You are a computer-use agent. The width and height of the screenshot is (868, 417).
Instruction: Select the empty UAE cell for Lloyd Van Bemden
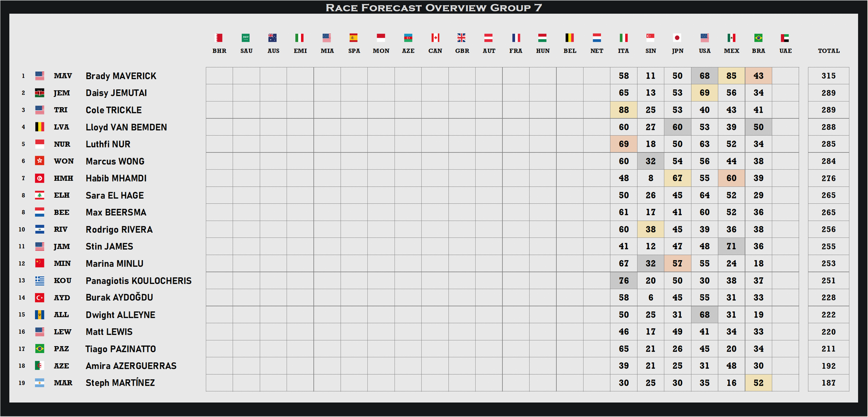point(785,127)
